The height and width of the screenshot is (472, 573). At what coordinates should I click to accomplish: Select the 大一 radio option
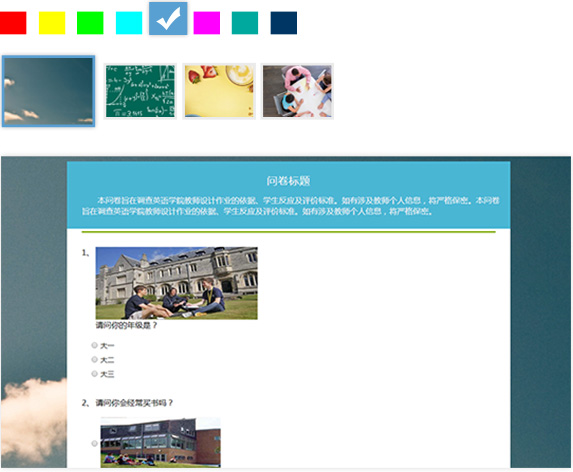(95, 345)
